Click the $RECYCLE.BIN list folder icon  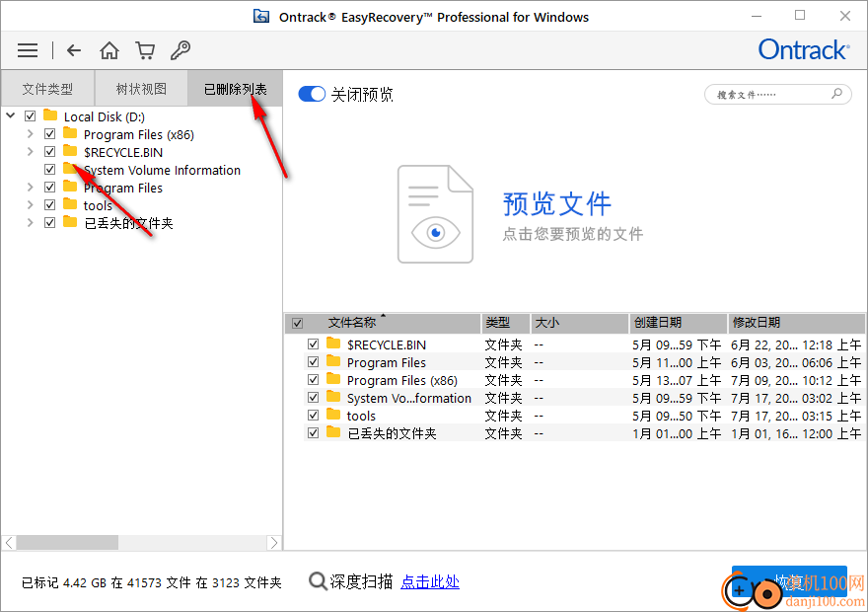tap(333, 344)
